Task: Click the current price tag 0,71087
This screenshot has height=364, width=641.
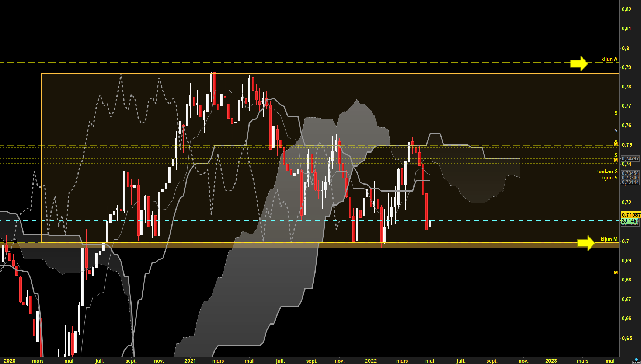Action: point(631,215)
